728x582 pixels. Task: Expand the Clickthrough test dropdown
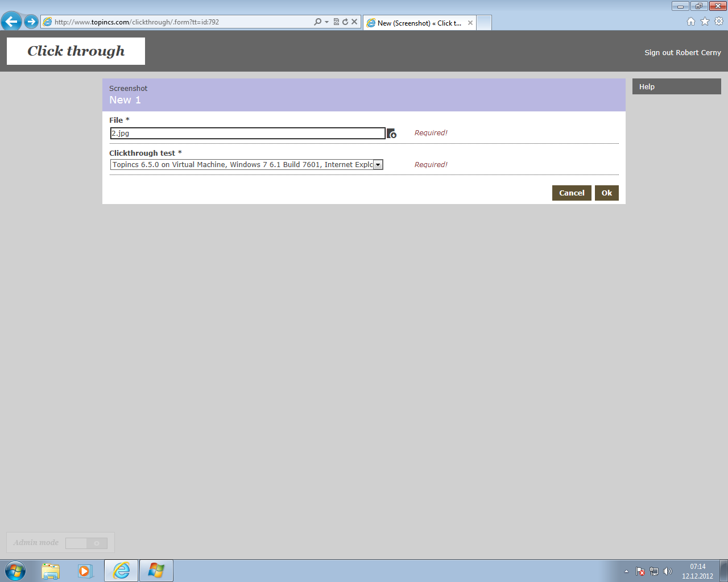pos(378,165)
